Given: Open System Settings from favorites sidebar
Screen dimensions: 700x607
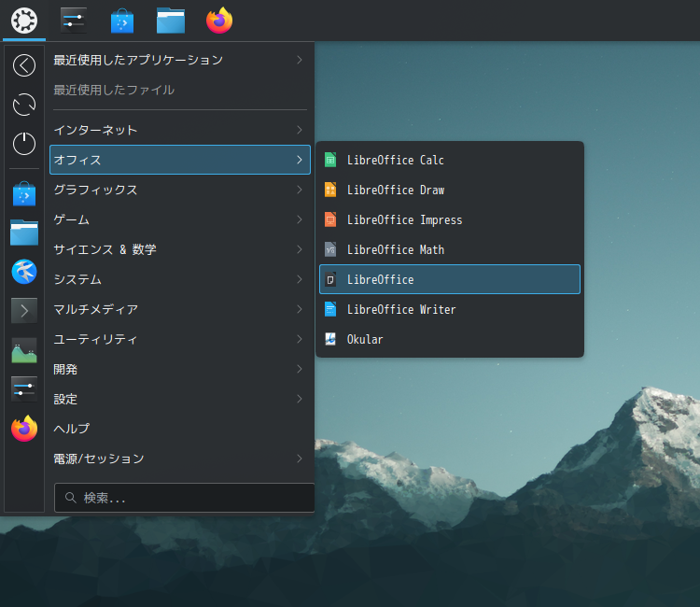Looking at the screenshot, I should point(24,389).
